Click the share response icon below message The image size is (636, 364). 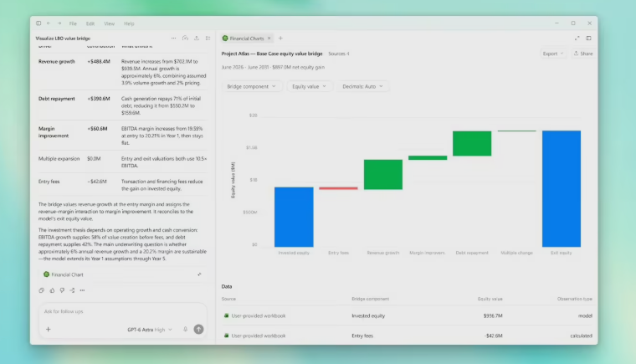[x=72, y=290]
